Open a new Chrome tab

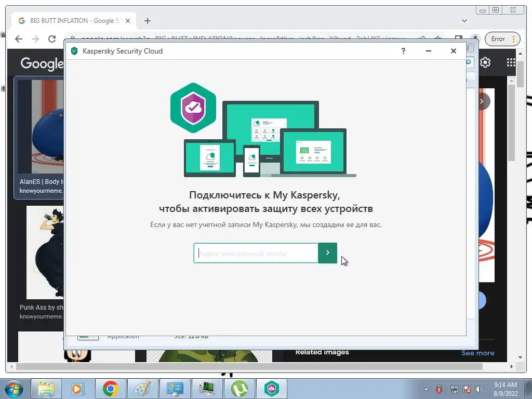point(147,21)
